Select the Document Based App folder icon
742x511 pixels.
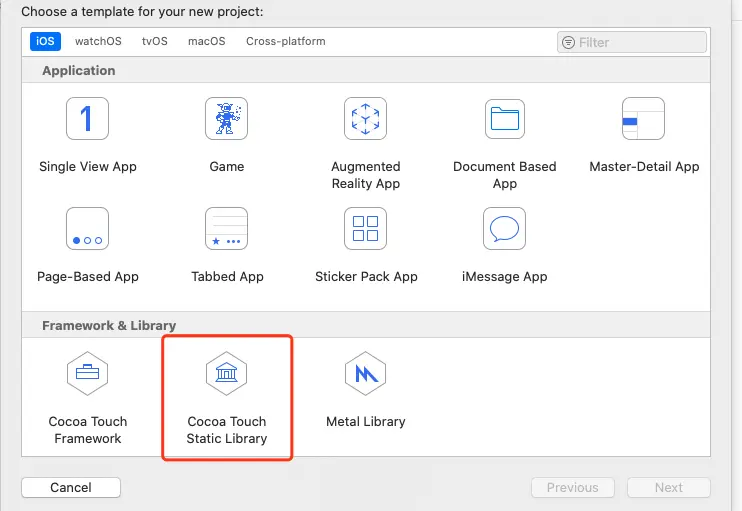coord(504,118)
